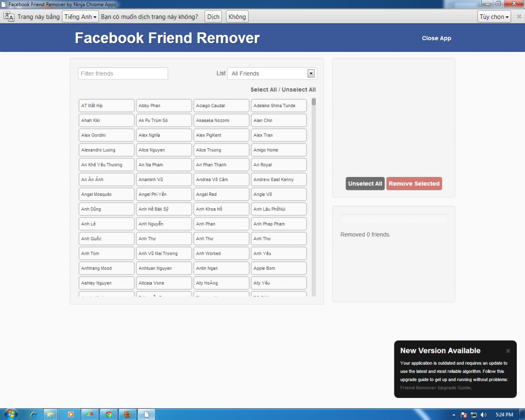525x420 pixels.
Task: Open the Tiếng Anh language dropdown
Action: (x=80, y=17)
